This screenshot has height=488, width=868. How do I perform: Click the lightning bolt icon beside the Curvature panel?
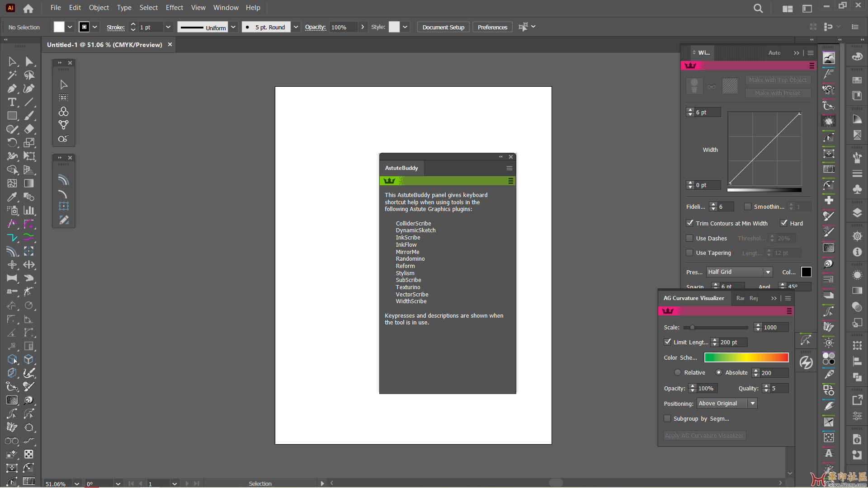(x=806, y=362)
